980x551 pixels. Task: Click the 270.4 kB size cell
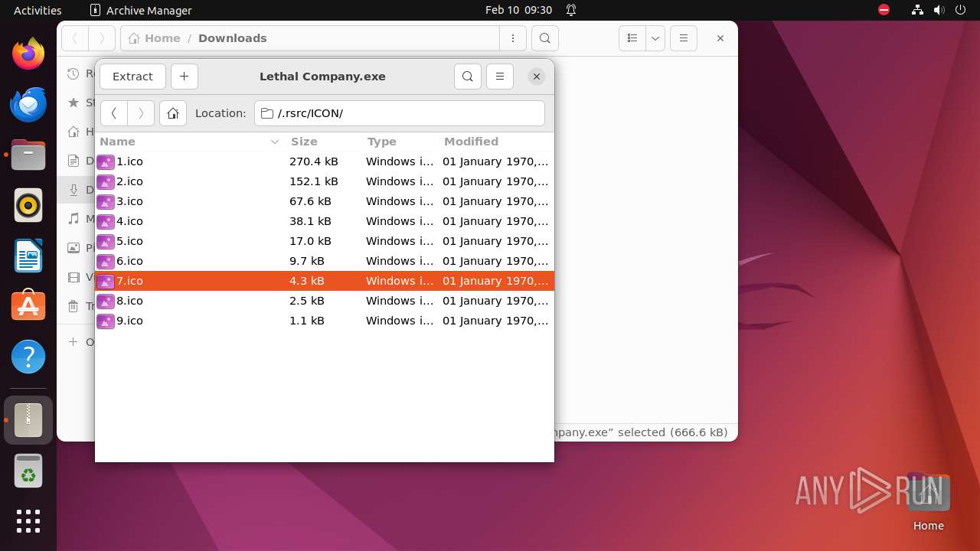pyautogui.click(x=313, y=161)
